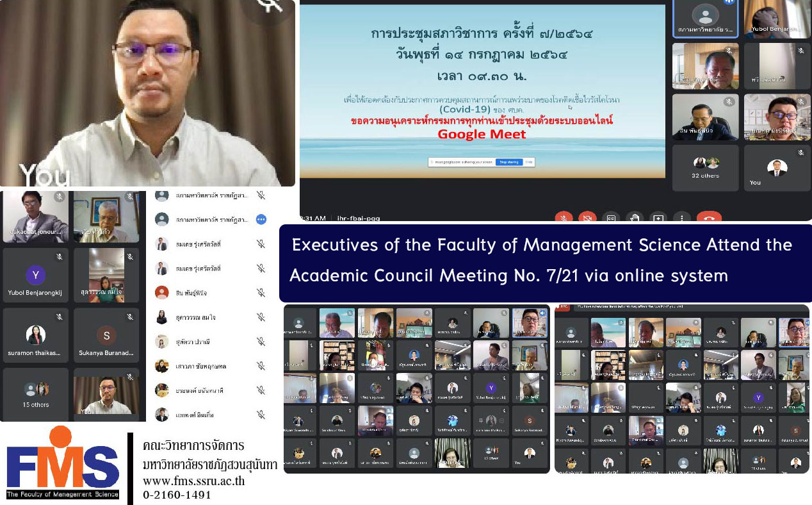Click the Stop sharing button
This screenshot has height=505, width=812.
click(x=509, y=162)
